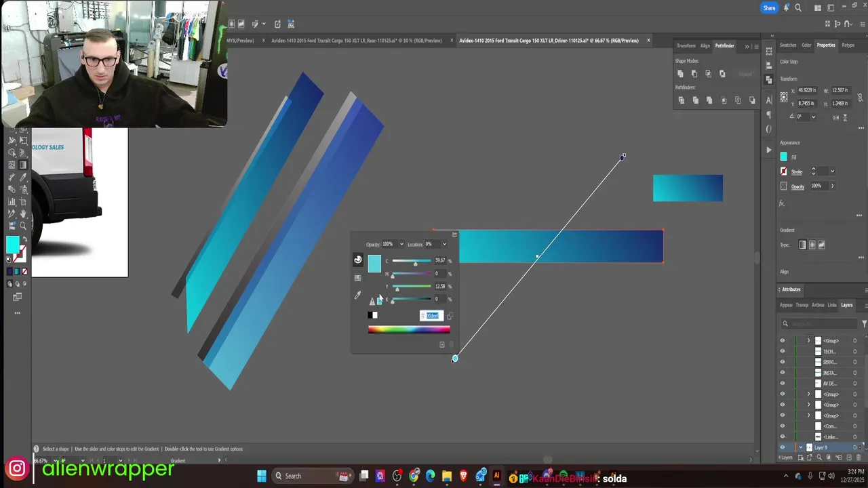Image resolution: width=868 pixels, height=488 pixels.
Task: Select the Eyedropper tool in the toolbar
Action: click(22, 177)
